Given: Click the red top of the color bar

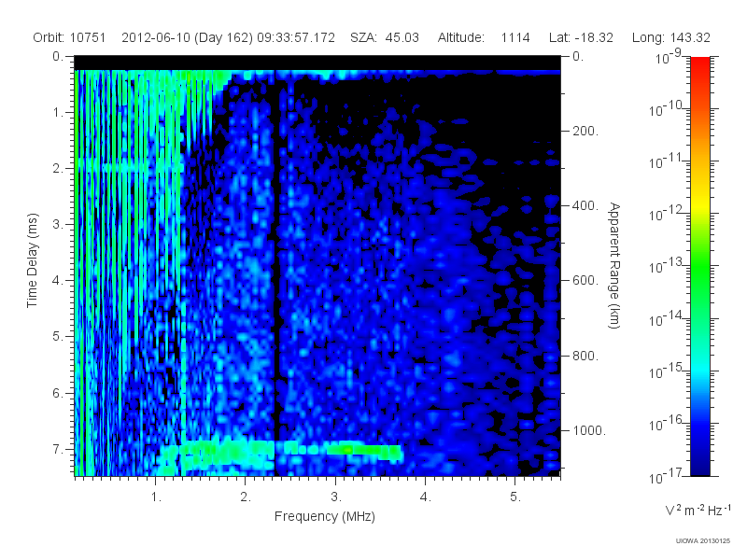Looking at the screenshot, I should (x=699, y=64).
